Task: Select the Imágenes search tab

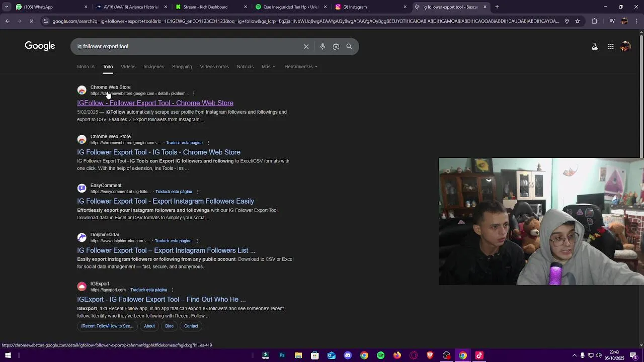Action: [x=153, y=67]
